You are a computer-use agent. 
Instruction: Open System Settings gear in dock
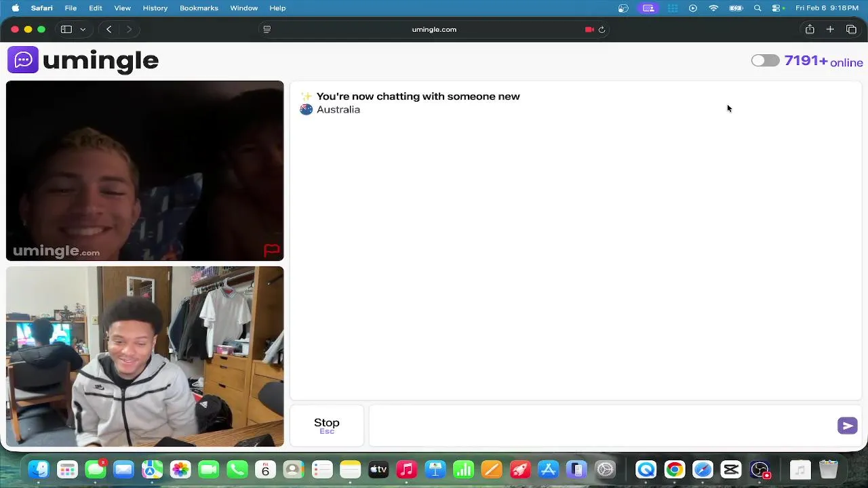point(605,470)
